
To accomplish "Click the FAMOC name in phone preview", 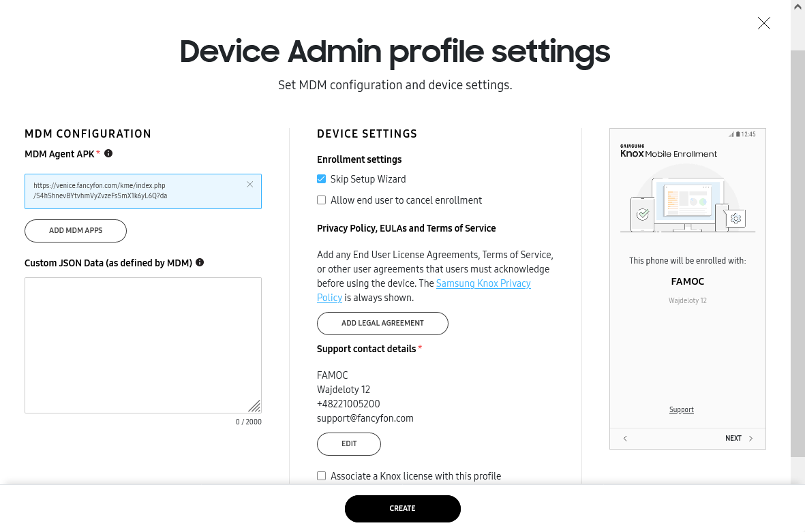I will click(x=688, y=281).
